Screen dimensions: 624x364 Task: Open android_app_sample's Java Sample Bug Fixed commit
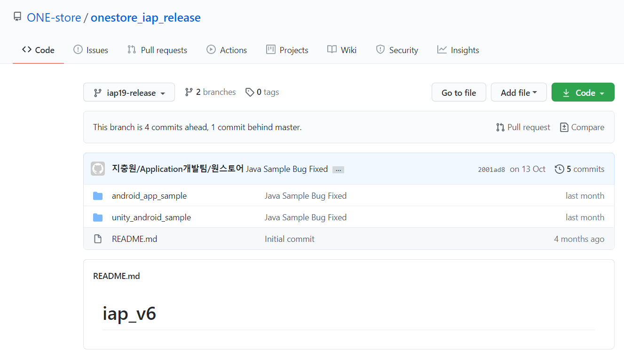[306, 196]
